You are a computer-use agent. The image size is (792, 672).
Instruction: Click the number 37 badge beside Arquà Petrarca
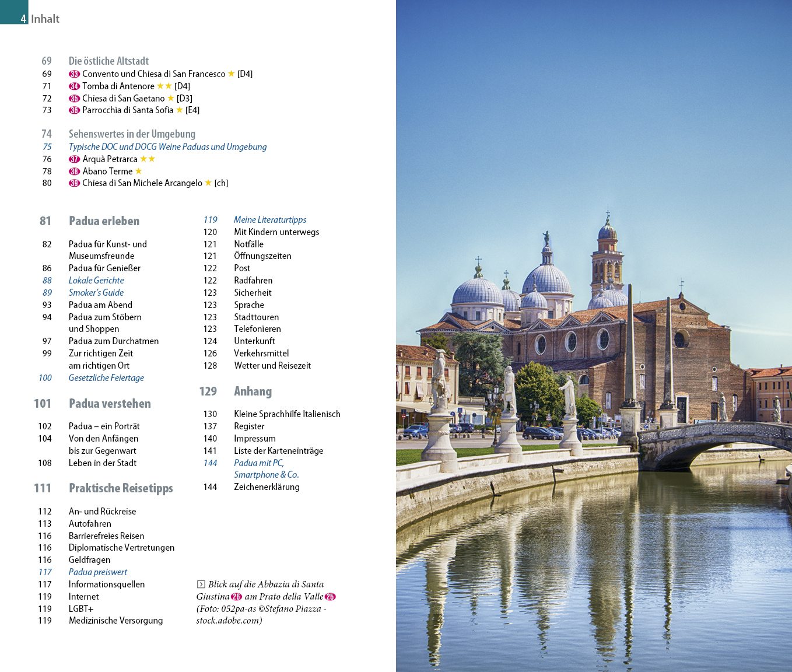point(74,159)
